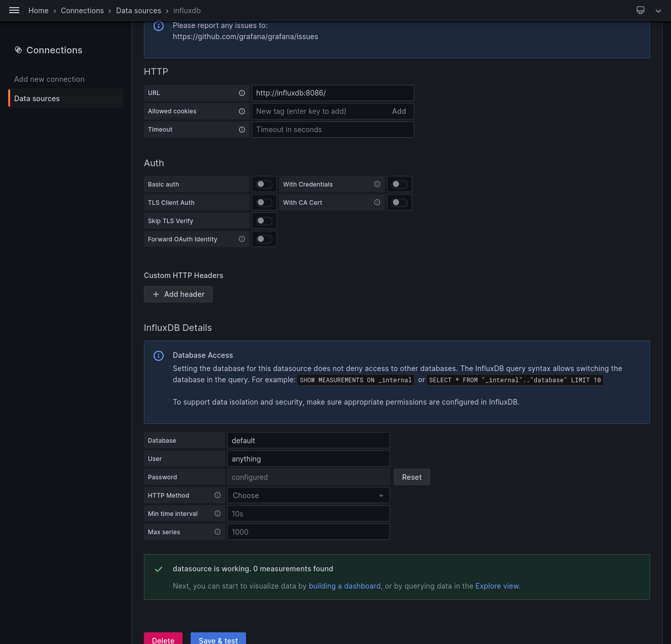The width and height of the screenshot is (671, 644).
Task: Click the info icon beside issue report text
Action: 159,26
